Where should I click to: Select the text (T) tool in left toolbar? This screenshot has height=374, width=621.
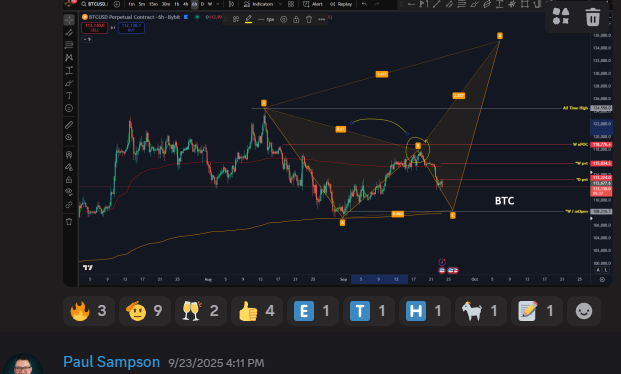click(69, 95)
